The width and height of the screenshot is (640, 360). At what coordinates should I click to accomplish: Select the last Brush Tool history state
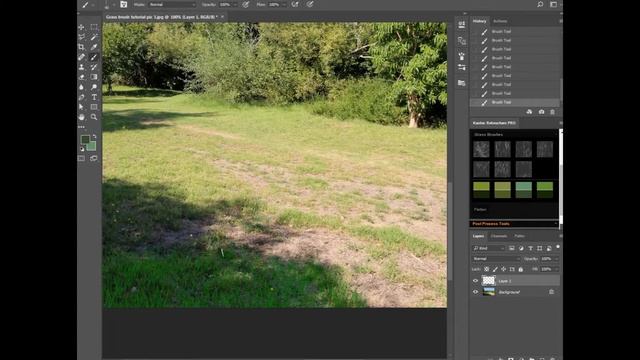pos(515,102)
